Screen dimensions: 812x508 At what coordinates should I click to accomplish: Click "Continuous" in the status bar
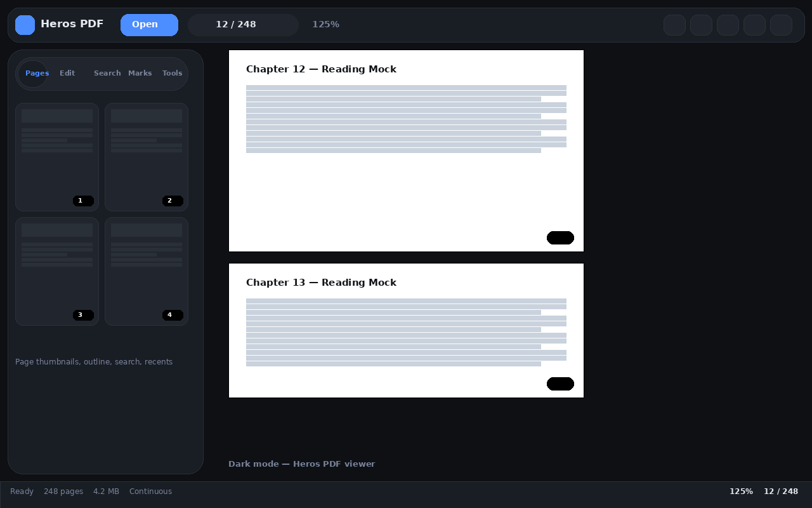150,491
